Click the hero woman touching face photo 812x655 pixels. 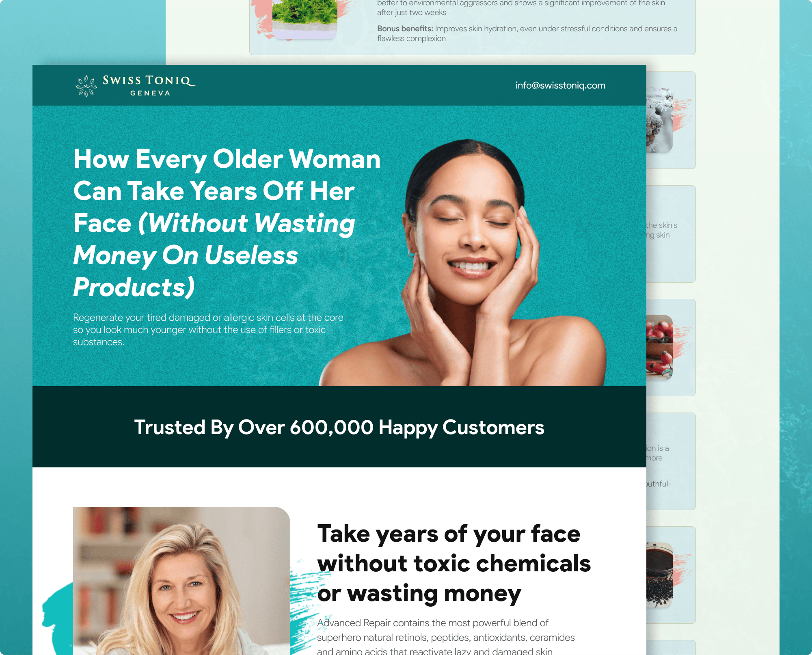(x=463, y=263)
